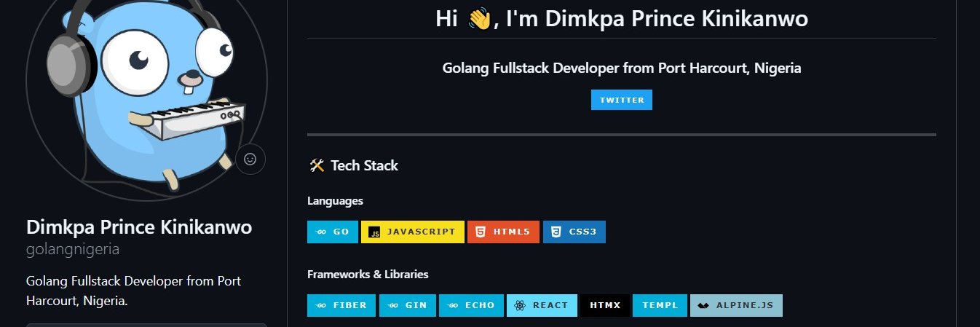Click the "Hi, I'm Dimkpa Prince Kinikanwo" heading

pos(622,18)
